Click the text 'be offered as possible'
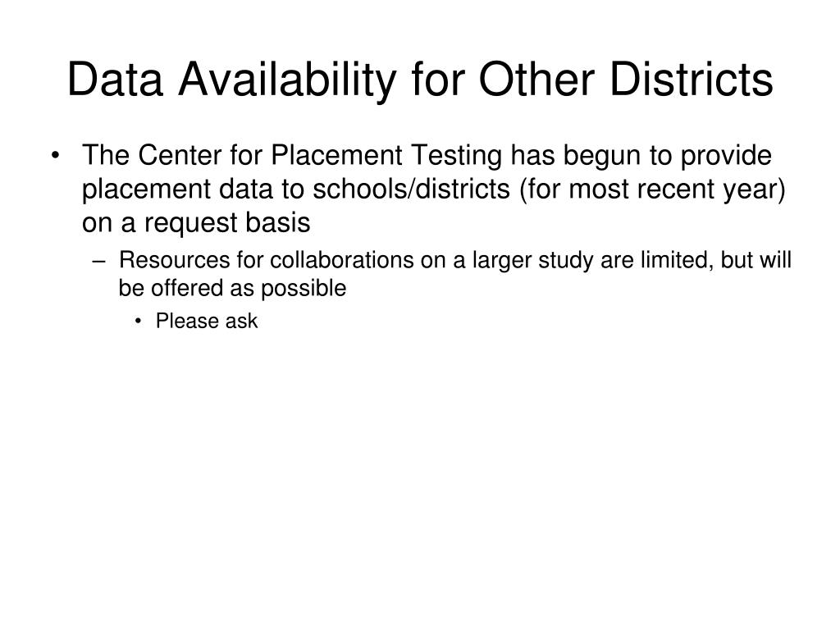 click(x=232, y=288)
